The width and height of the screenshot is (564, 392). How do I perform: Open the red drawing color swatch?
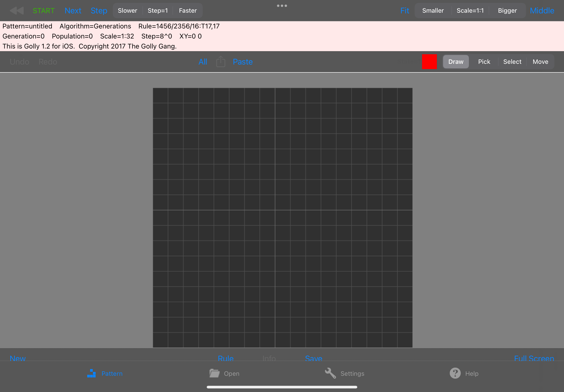click(x=429, y=62)
